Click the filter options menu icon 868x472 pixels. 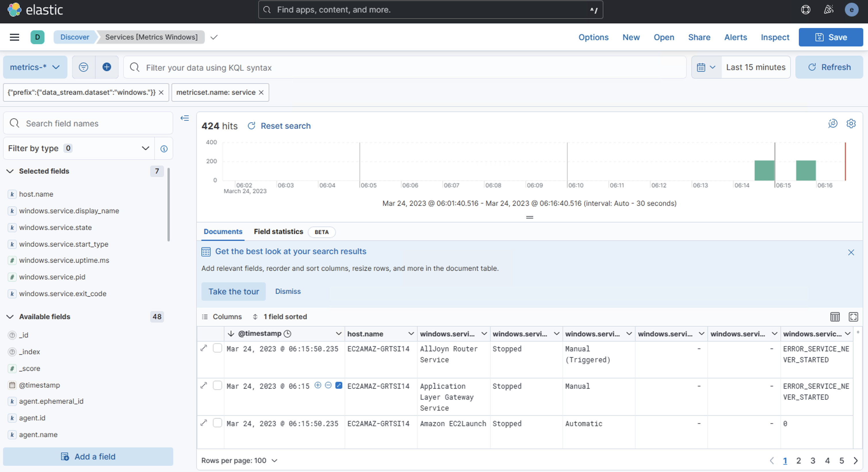coord(83,67)
